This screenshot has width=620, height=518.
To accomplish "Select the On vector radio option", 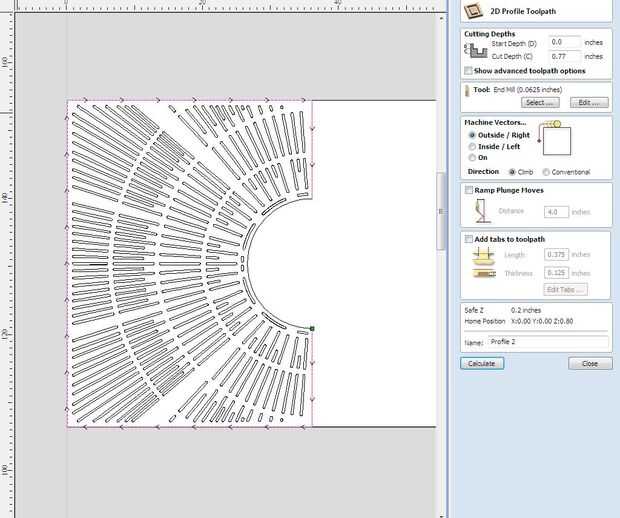I will coord(472,158).
